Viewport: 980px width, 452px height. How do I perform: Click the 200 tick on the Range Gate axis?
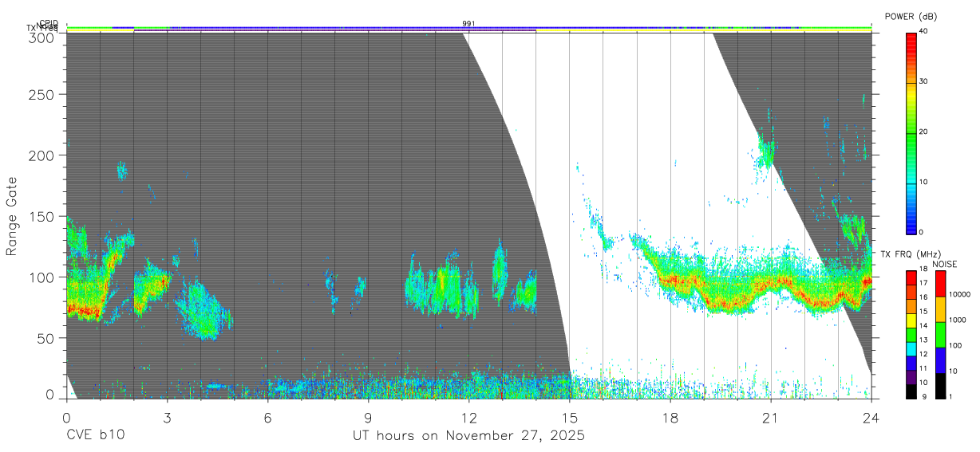[42, 155]
